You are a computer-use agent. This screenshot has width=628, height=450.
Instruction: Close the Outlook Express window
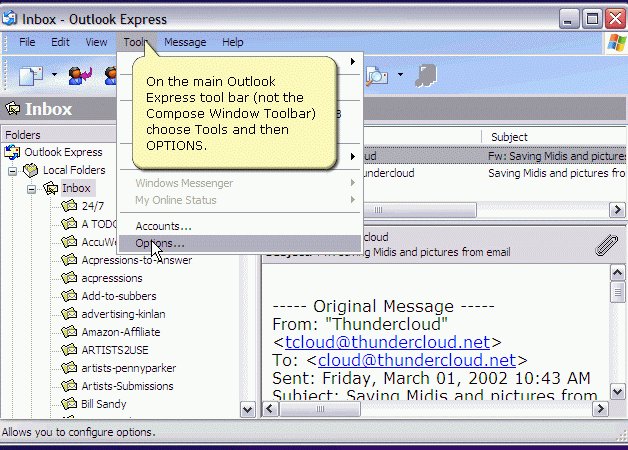coord(616,19)
